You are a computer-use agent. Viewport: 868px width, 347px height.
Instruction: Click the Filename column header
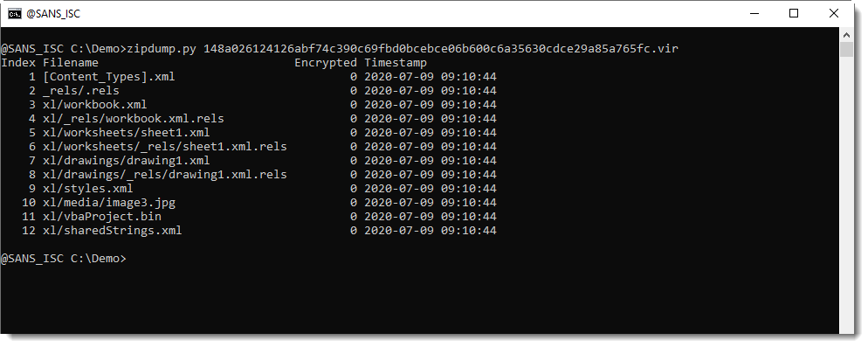coord(71,63)
